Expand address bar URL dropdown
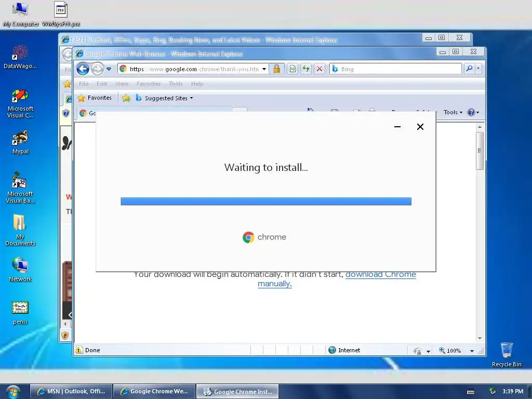Viewport: 532px width, 399px height. click(x=264, y=69)
